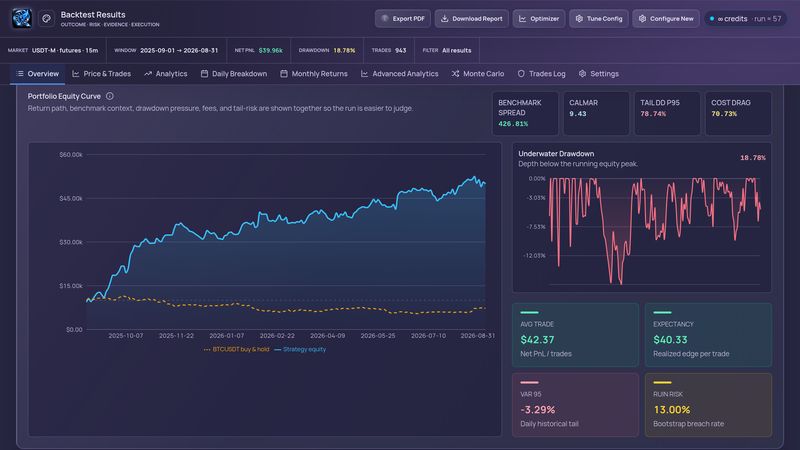Click the Settings gear icon in tab bar

coord(582,74)
